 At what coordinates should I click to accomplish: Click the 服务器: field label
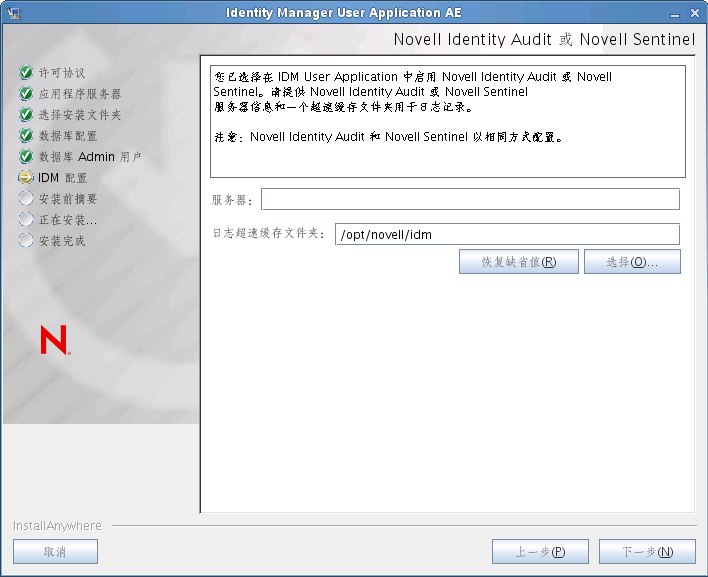click(232, 200)
